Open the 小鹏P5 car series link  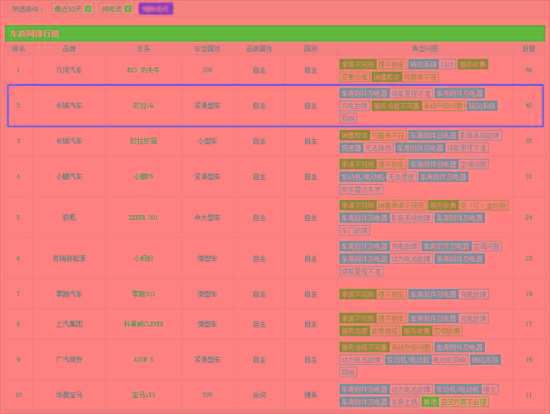[x=143, y=176]
